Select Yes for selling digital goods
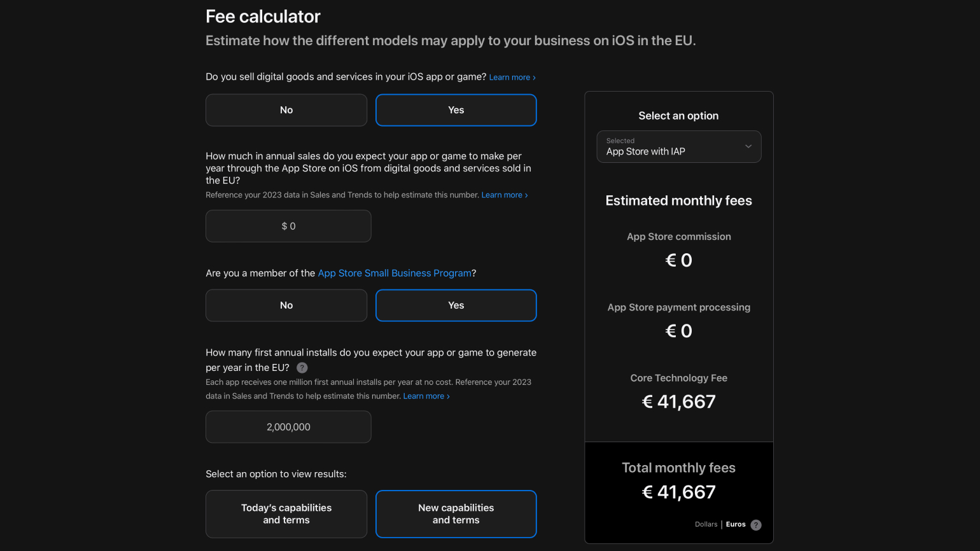The width and height of the screenshot is (980, 551). pyautogui.click(x=456, y=110)
